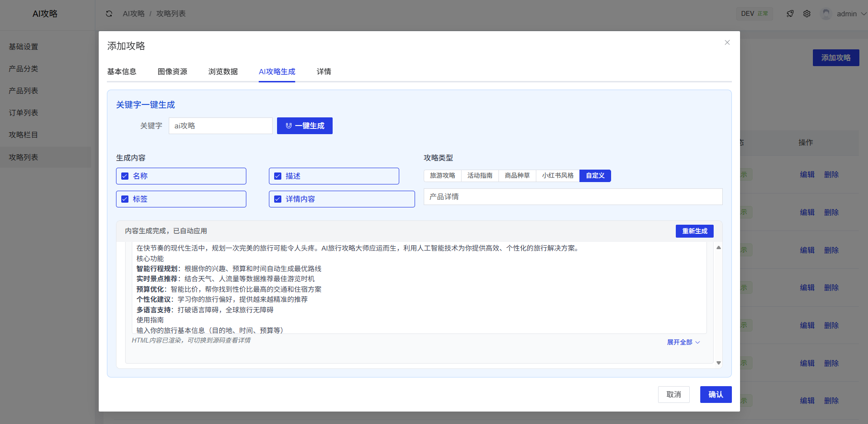Click the rocket icon in header

tap(790, 14)
